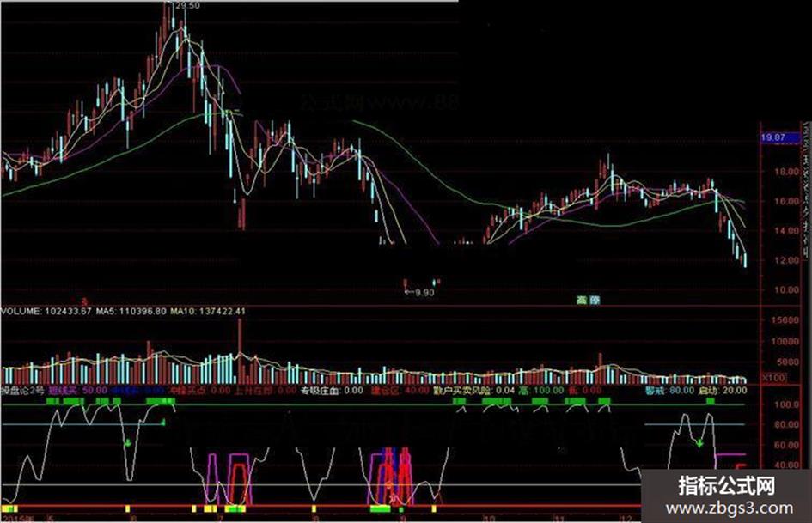Select the green down-arrow signal near June
The width and height of the screenshot is (812, 523).
127,443
